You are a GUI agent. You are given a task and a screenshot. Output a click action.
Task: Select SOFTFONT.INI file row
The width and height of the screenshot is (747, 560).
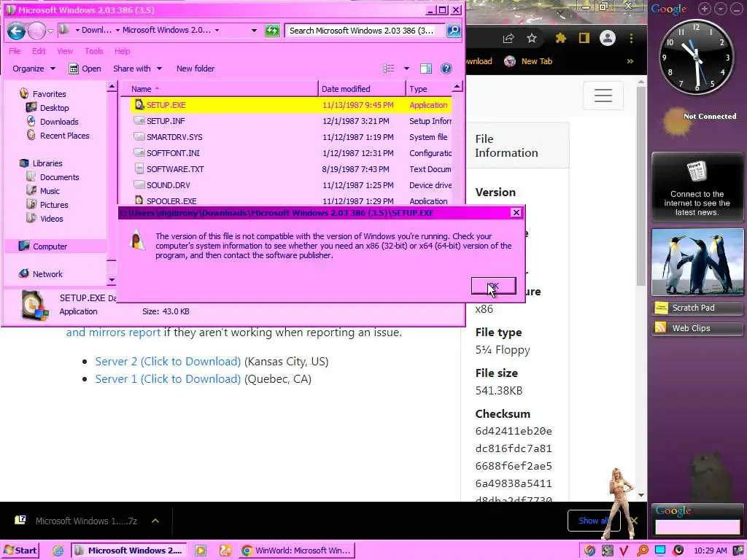(x=290, y=153)
